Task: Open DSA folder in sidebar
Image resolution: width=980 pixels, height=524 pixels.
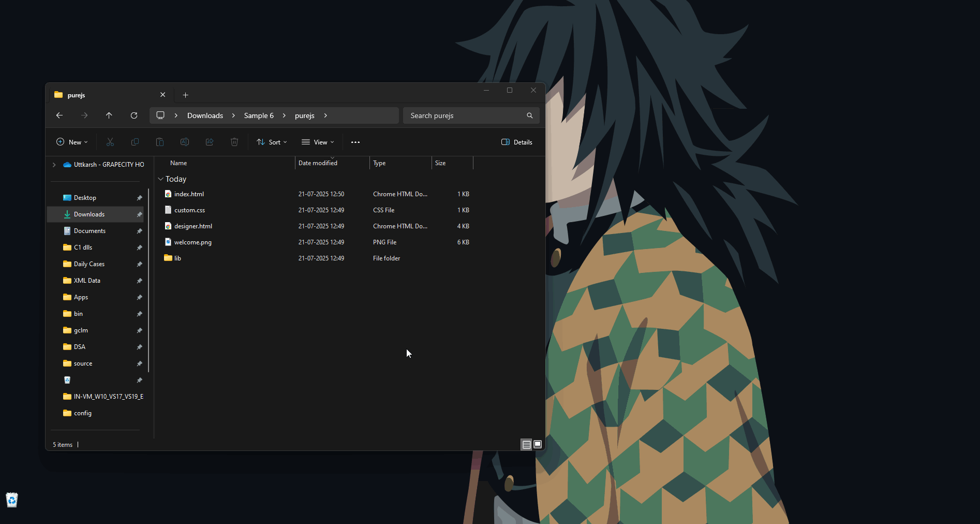Action: [x=95, y=347]
